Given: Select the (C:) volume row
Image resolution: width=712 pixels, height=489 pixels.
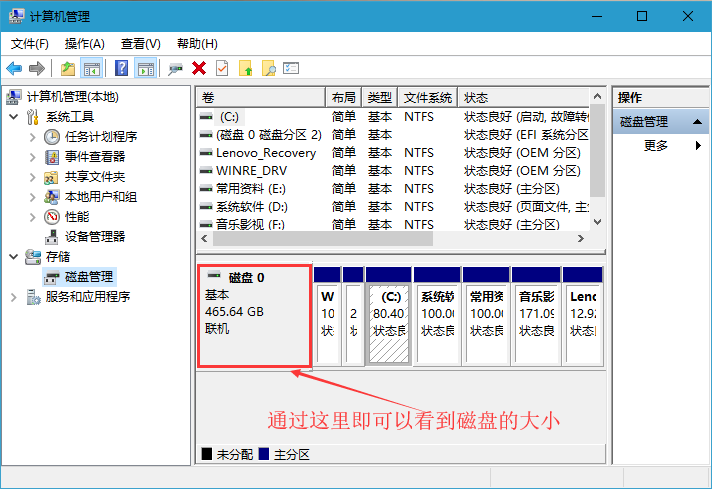Looking at the screenshot, I should point(393,117).
